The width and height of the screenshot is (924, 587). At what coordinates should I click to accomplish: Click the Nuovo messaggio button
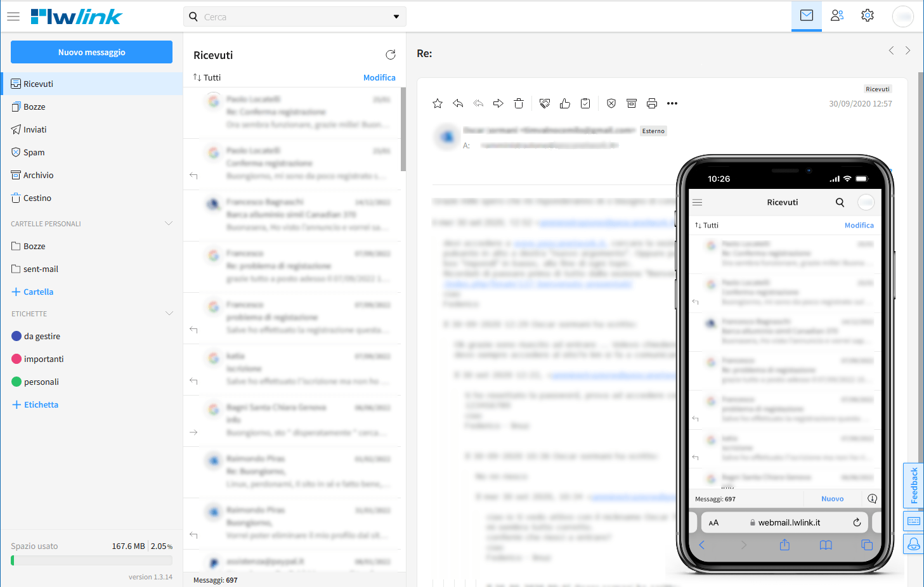click(91, 52)
